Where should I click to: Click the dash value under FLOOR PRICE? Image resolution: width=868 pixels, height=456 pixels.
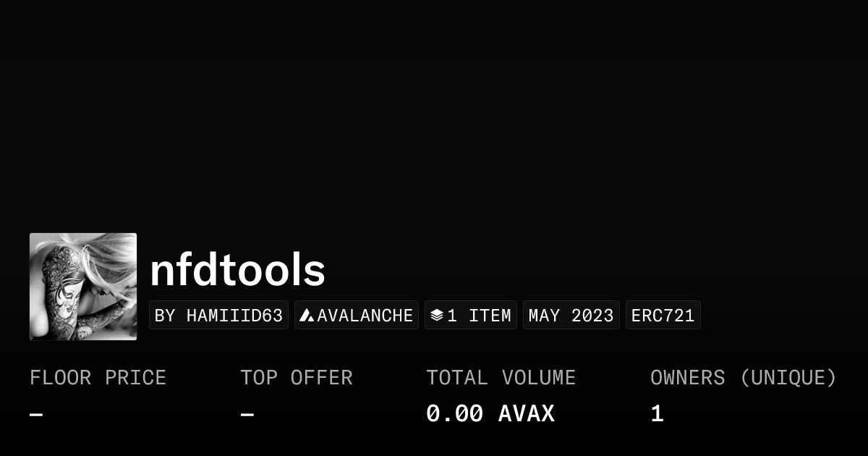tap(36, 415)
